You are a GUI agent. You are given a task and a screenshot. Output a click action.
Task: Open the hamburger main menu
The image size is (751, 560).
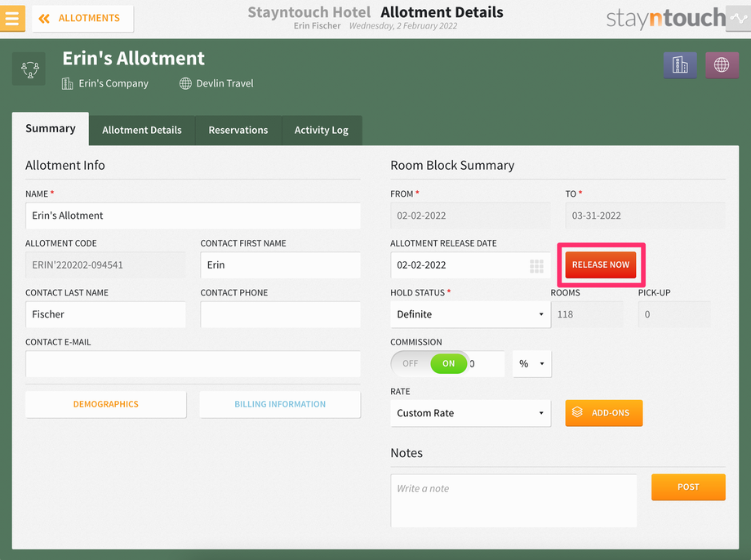pyautogui.click(x=12, y=18)
